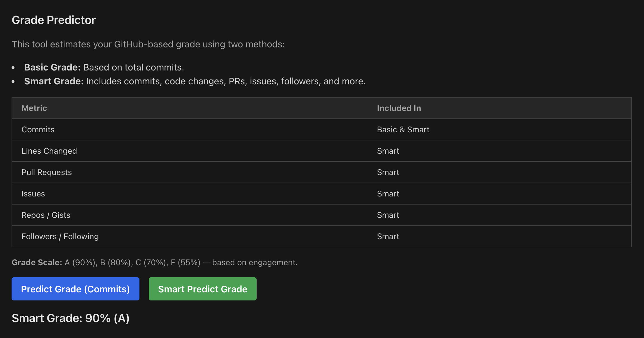The height and width of the screenshot is (338, 644).
Task: Click the Grade Scale description text
Action: point(154,262)
